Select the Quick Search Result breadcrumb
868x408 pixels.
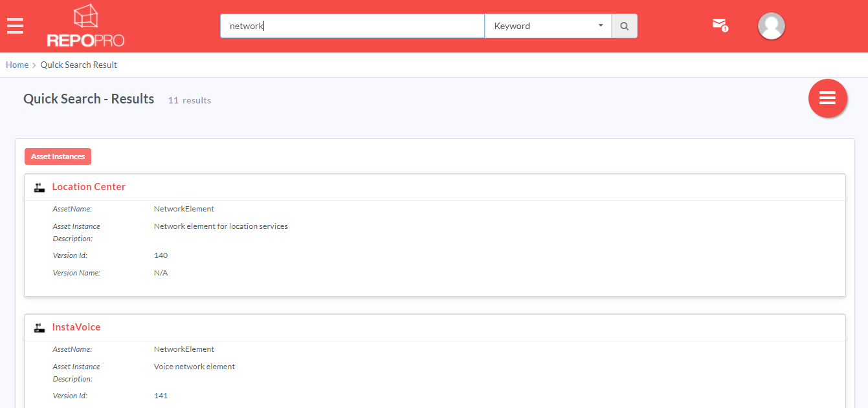79,65
